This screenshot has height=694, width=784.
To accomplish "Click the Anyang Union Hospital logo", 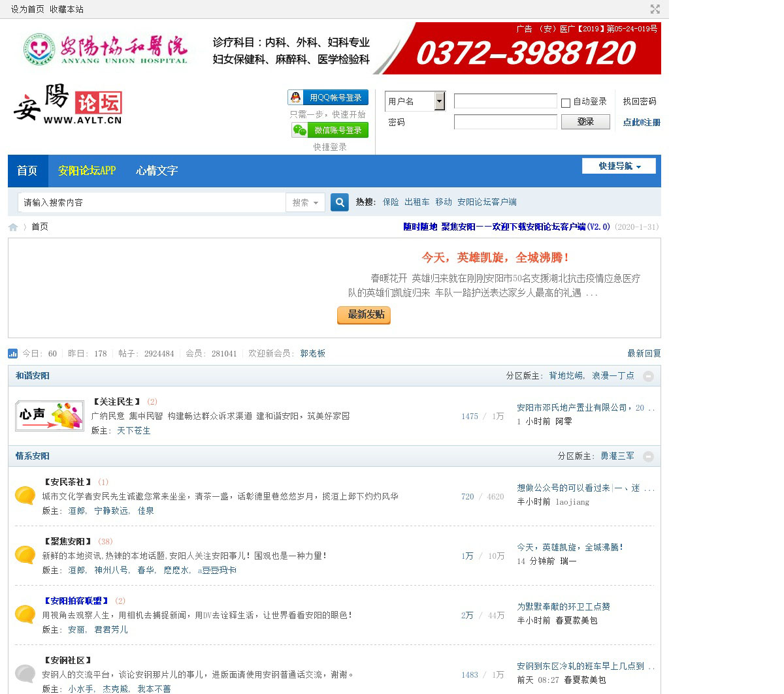I will coord(105,49).
